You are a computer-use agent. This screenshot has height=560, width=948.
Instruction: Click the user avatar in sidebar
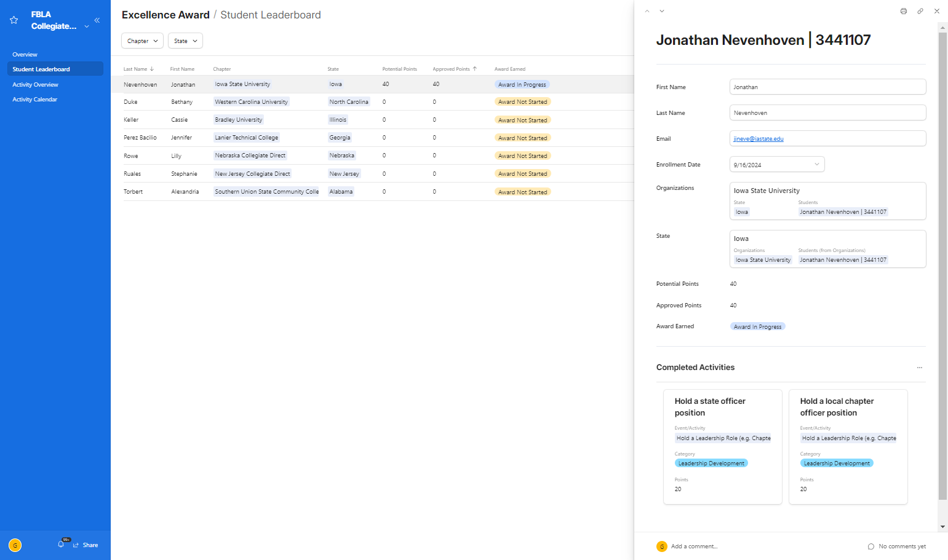pos(15,545)
